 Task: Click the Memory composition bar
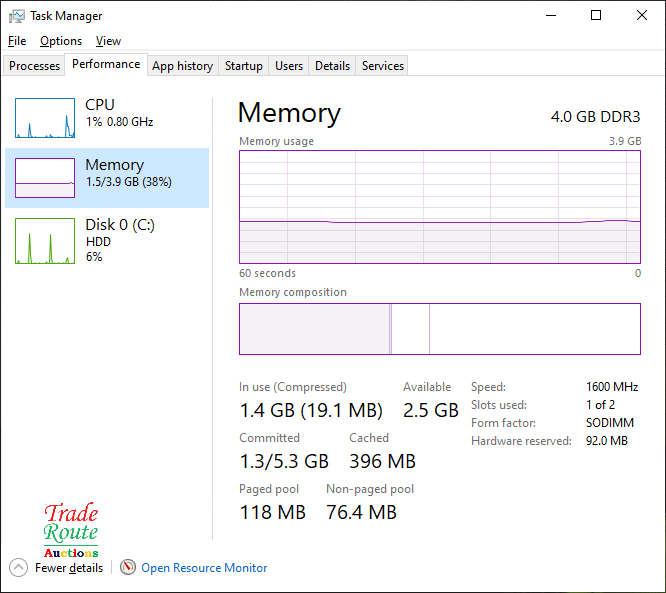click(440, 329)
